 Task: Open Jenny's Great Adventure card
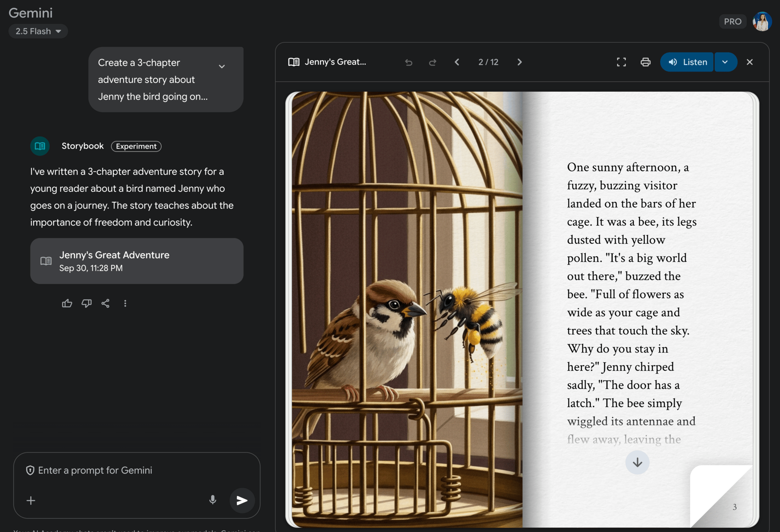coord(136,261)
